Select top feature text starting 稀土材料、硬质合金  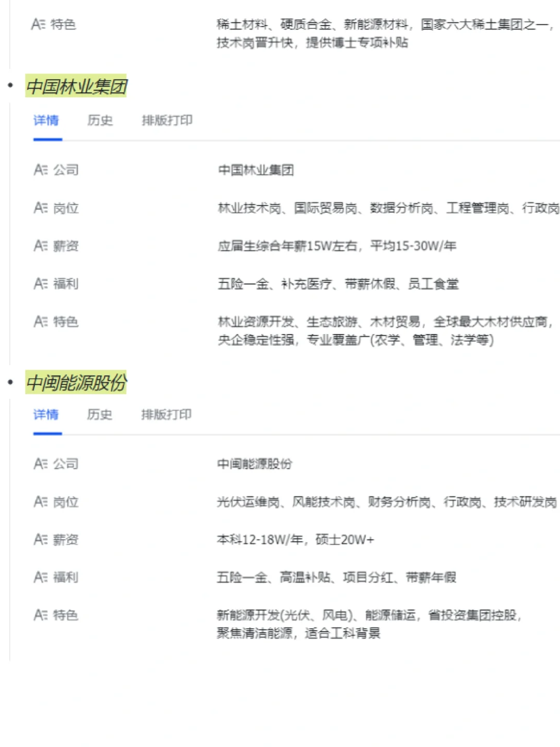coord(385,33)
